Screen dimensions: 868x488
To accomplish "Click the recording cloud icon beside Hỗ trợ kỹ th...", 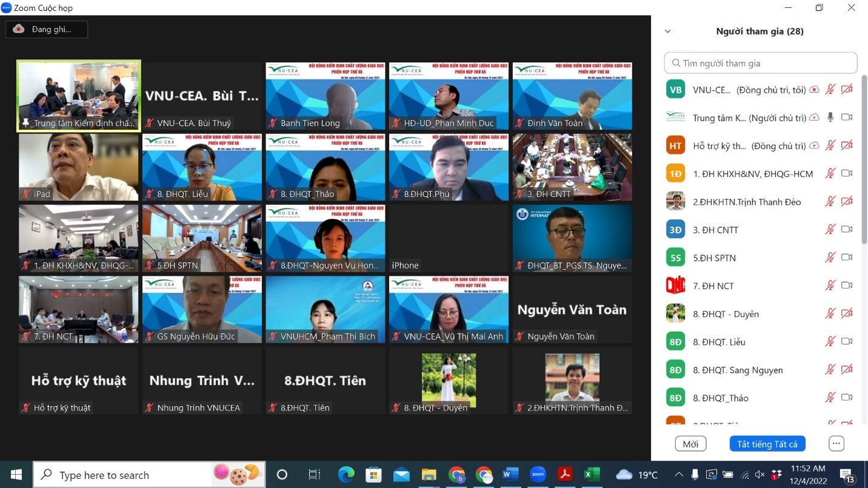I will 814,145.
